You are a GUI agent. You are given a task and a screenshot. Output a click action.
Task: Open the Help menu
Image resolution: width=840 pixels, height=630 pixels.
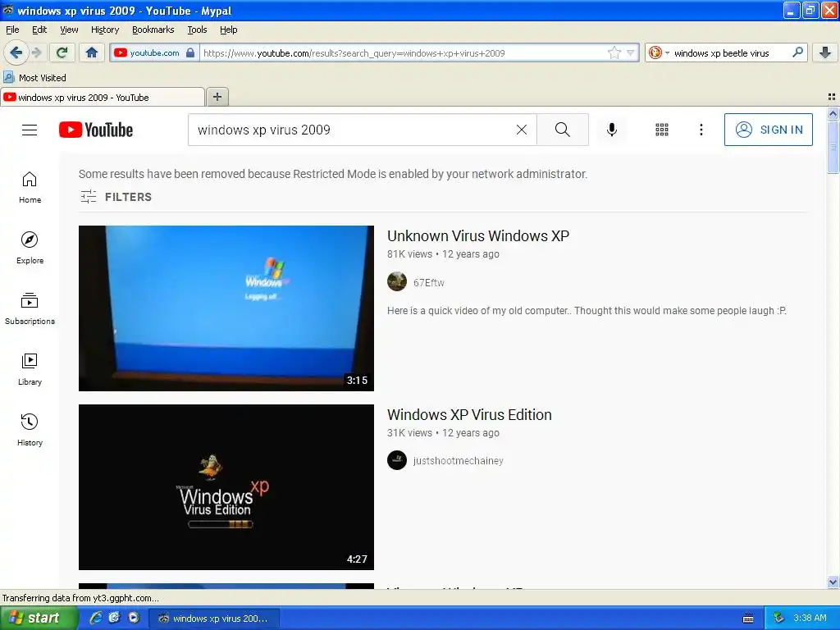(x=228, y=30)
